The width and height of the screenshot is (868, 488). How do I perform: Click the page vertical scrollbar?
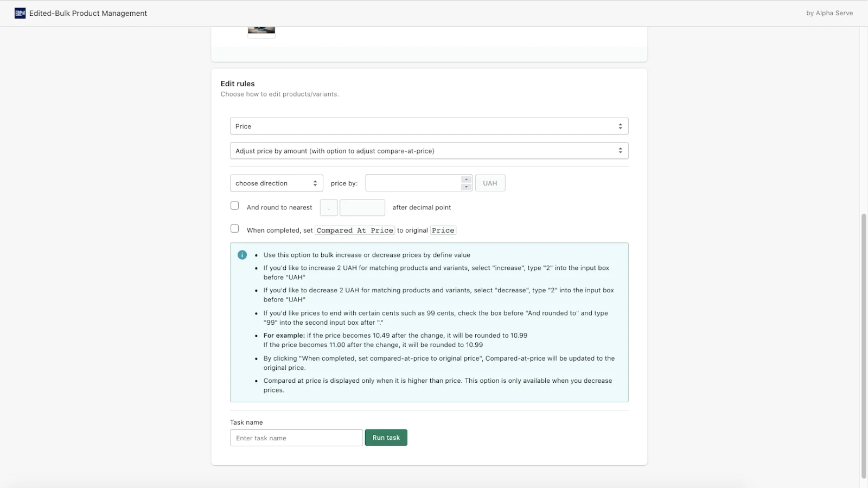pos(864,347)
